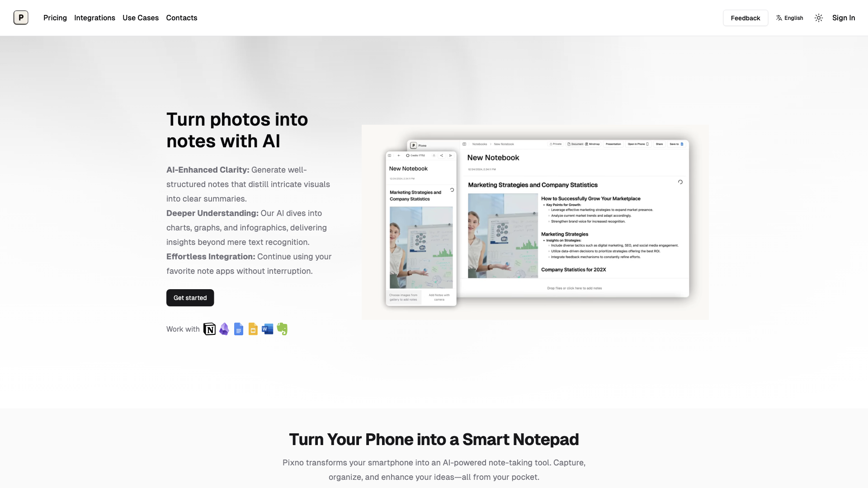Click the Pricing menu item
Image resolution: width=868 pixels, height=488 pixels.
(55, 17)
